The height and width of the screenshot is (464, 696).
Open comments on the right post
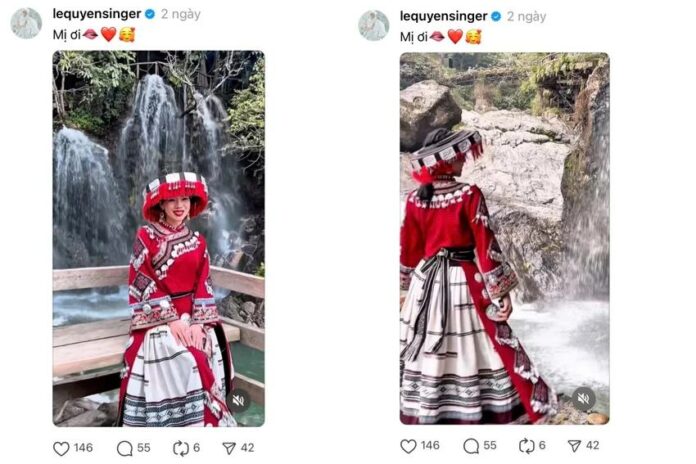(x=471, y=446)
